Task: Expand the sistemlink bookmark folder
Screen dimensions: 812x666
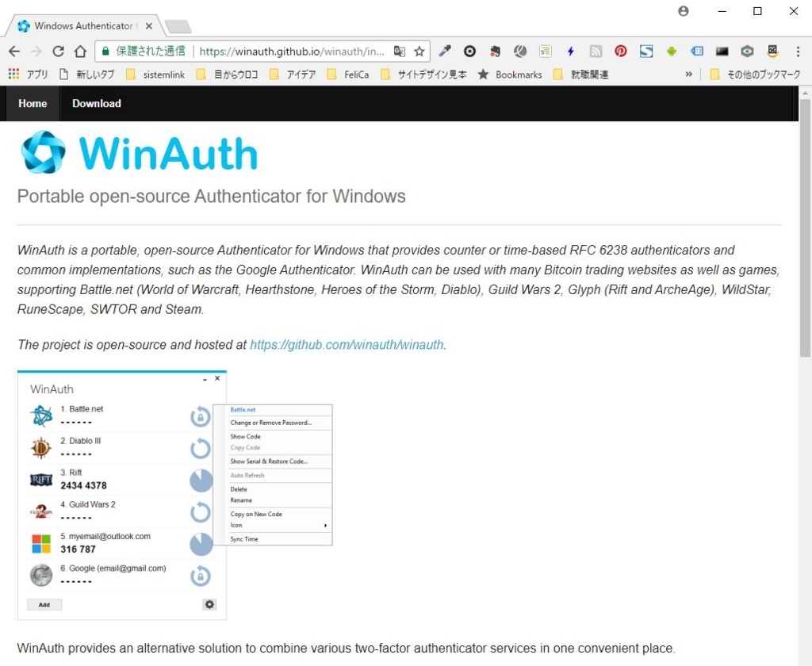Action: (x=155, y=75)
